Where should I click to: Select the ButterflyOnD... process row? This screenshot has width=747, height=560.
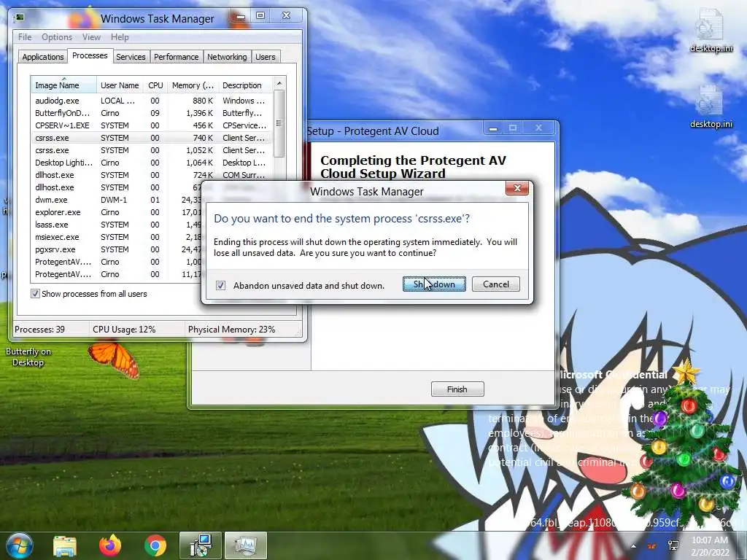tap(152, 113)
